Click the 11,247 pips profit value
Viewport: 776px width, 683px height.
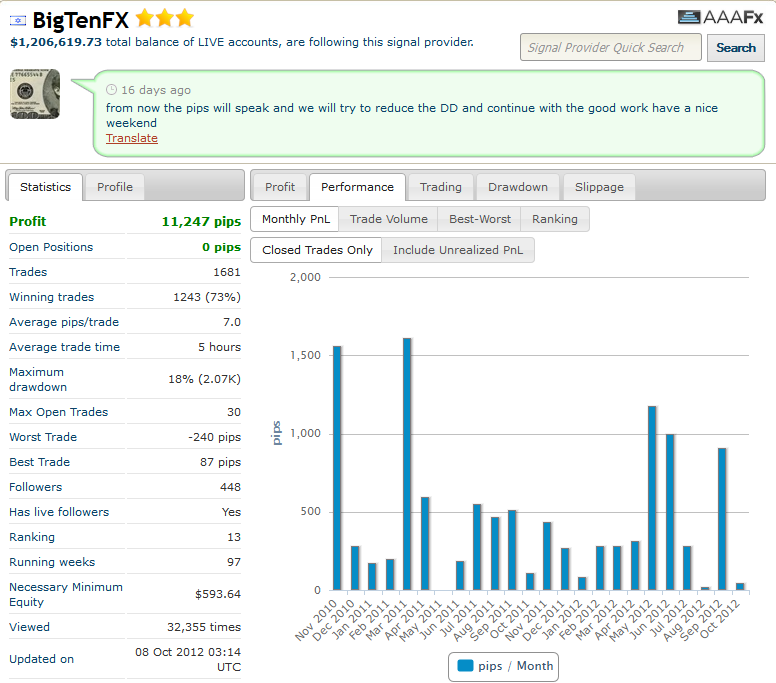click(201, 221)
